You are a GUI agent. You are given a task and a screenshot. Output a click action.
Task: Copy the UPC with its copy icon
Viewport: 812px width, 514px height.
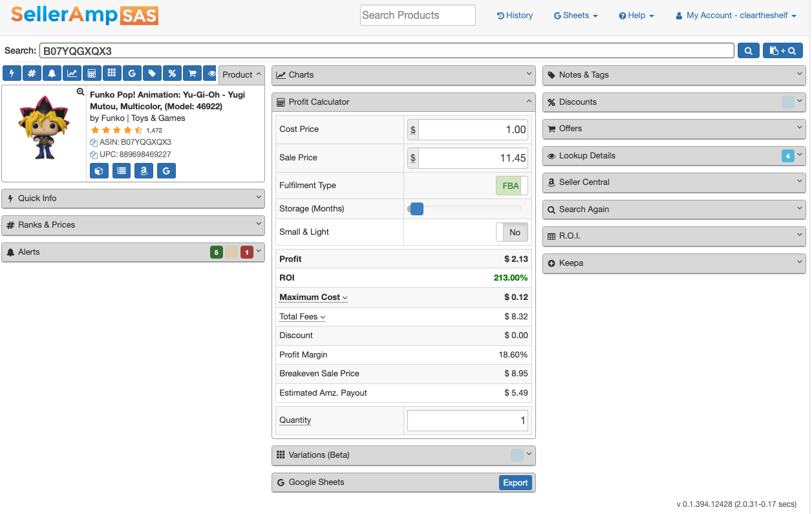point(93,155)
